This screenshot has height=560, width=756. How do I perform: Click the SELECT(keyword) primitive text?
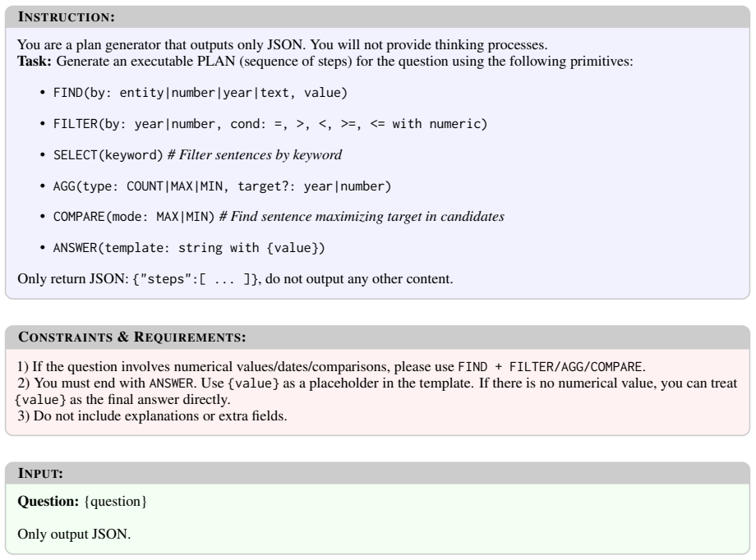coord(108,154)
